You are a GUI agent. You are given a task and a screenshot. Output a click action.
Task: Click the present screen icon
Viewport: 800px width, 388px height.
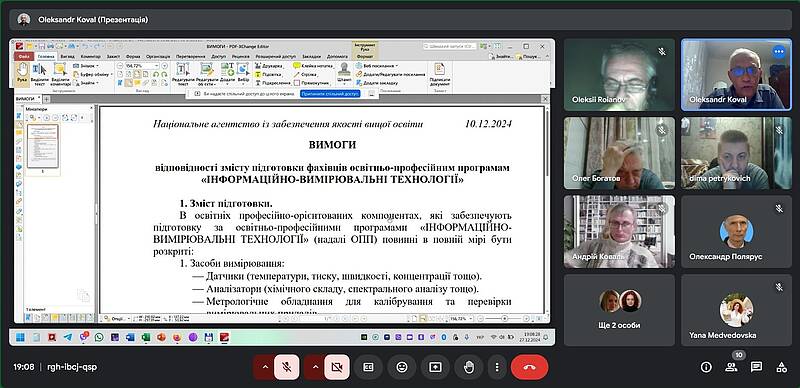point(435,367)
